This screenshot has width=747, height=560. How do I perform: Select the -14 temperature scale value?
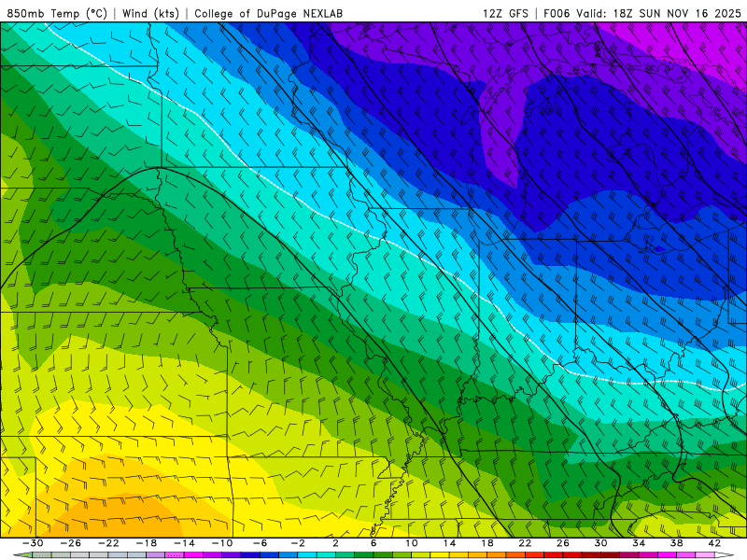tap(184, 543)
